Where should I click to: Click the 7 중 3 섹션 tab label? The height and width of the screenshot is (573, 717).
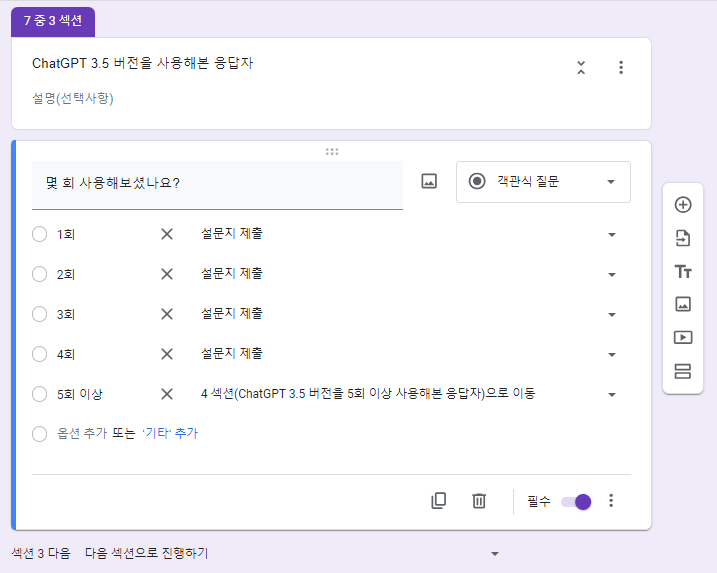pyautogui.click(x=53, y=21)
